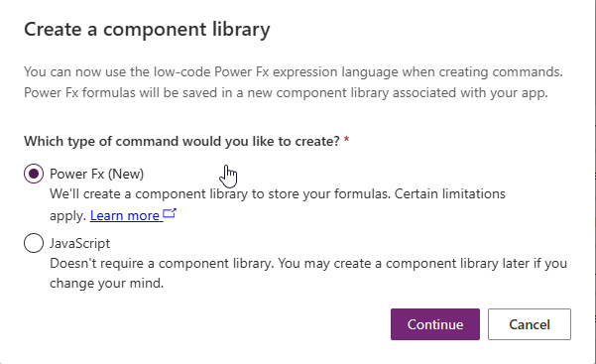This screenshot has height=364, width=596.
Task: Click the word "apply." before Learn more
Action: (68, 216)
